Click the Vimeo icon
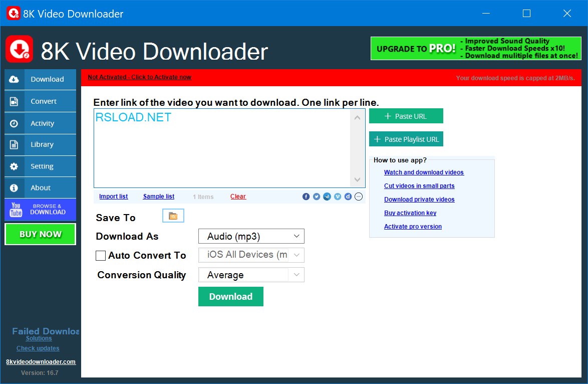This screenshot has width=588, height=384. pyautogui.click(x=338, y=197)
